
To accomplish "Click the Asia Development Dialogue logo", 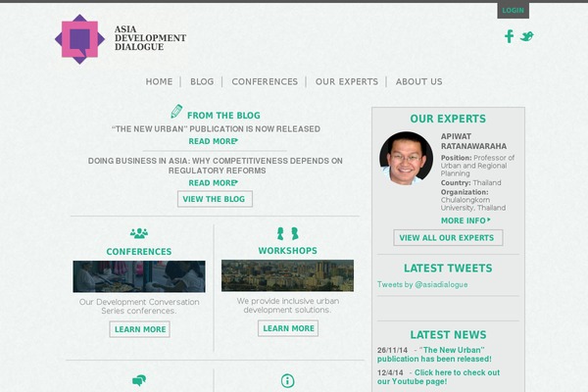I will tap(121, 39).
